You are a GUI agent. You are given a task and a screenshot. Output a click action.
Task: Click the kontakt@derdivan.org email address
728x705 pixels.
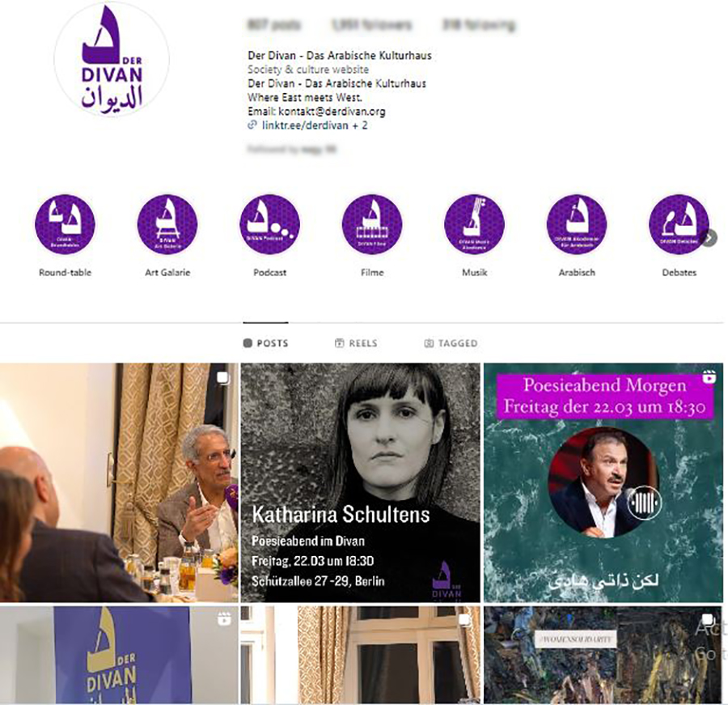[x=332, y=112]
